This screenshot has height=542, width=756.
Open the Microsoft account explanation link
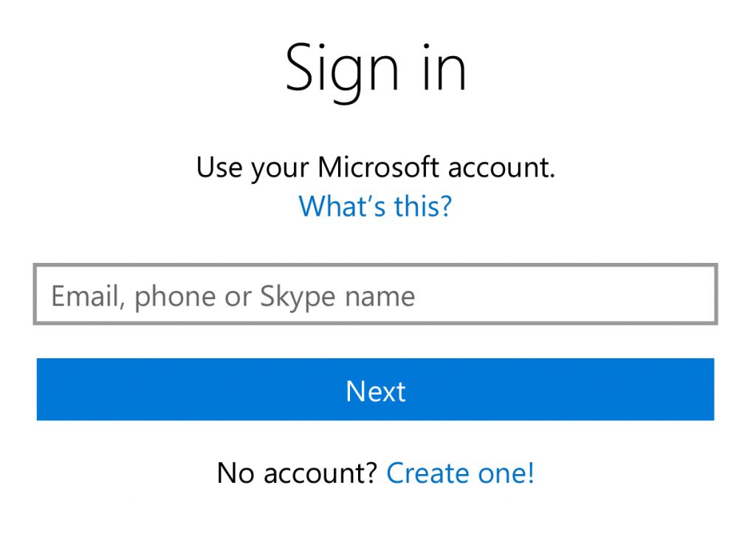pyautogui.click(x=377, y=206)
